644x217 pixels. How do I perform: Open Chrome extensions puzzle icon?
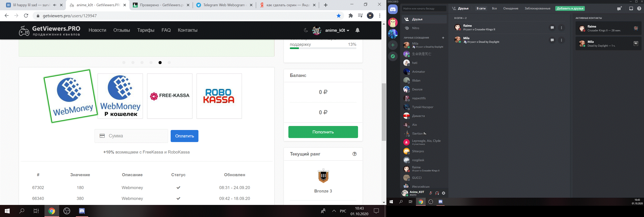(351, 16)
